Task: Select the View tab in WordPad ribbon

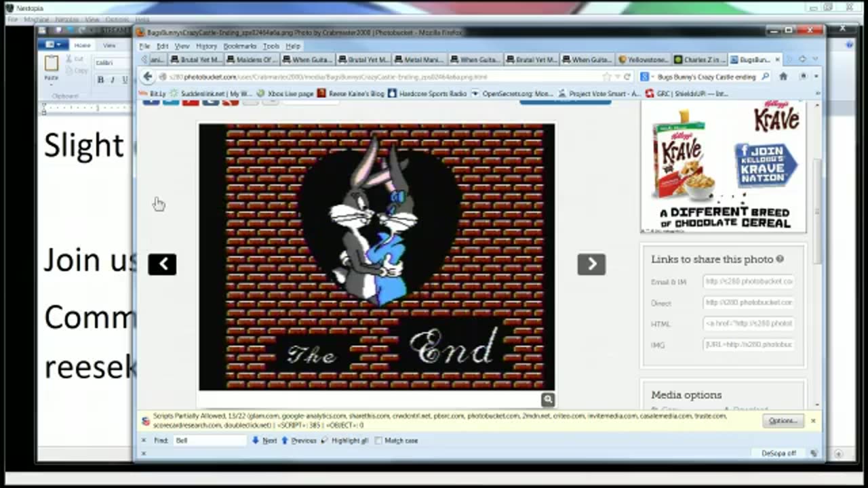Action: pos(109,45)
